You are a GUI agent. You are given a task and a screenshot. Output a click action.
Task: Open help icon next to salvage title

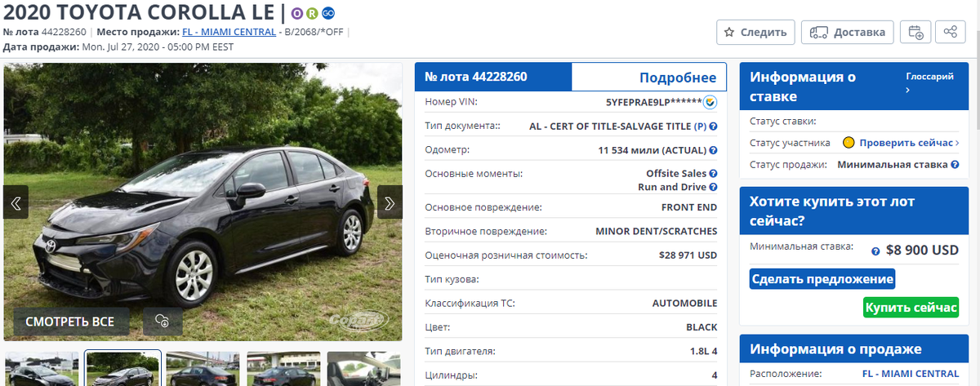click(x=713, y=126)
